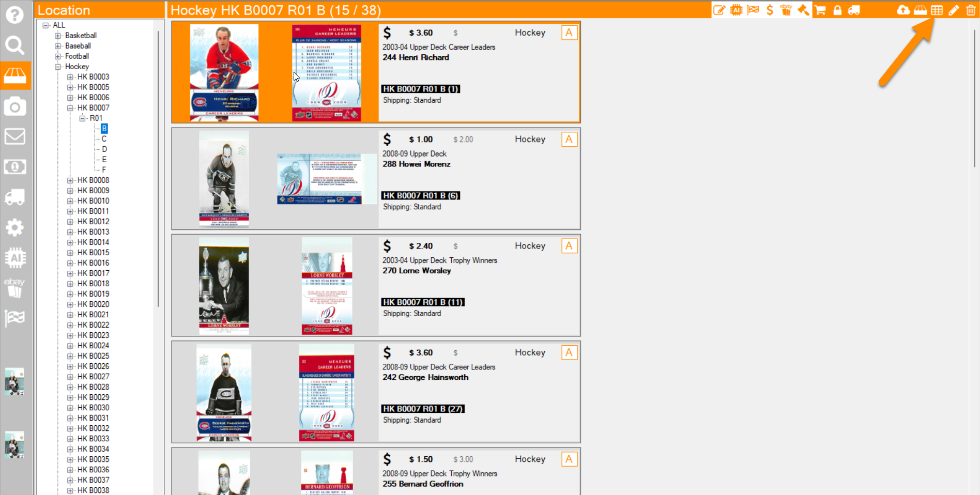Expand the Football tree node
Image resolution: width=980 pixels, height=495 pixels.
[x=58, y=56]
